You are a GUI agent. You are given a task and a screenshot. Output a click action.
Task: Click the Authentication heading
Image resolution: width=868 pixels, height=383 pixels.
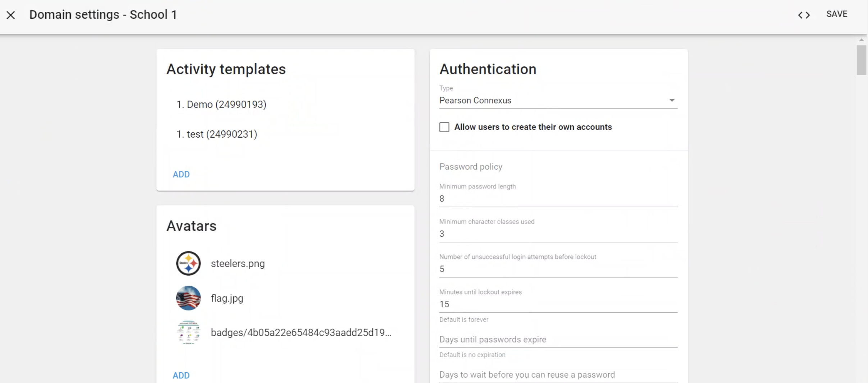pyautogui.click(x=488, y=69)
